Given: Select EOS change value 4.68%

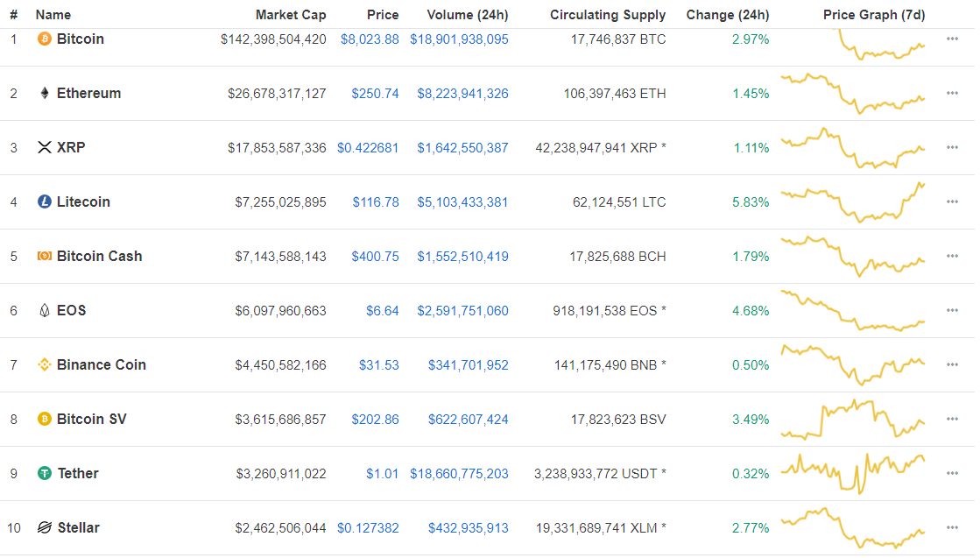Looking at the screenshot, I should click(751, 311).
